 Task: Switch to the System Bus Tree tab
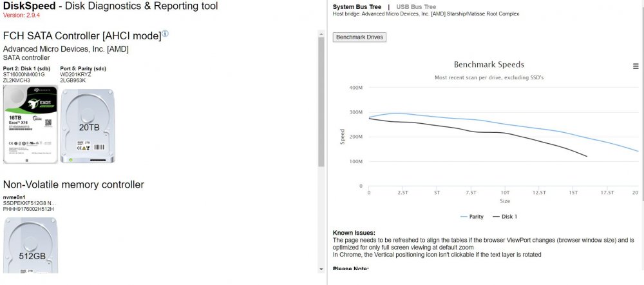click(x=357, y=7)
